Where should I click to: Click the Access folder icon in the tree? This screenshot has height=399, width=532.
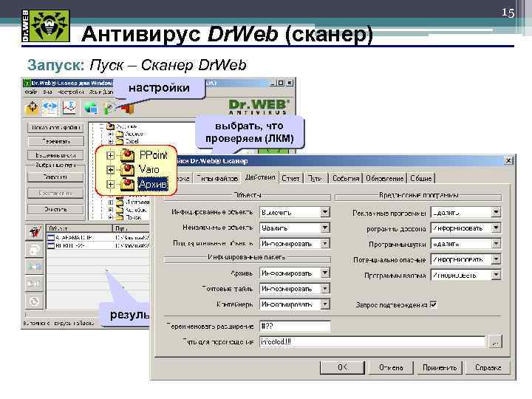[120, 134]
